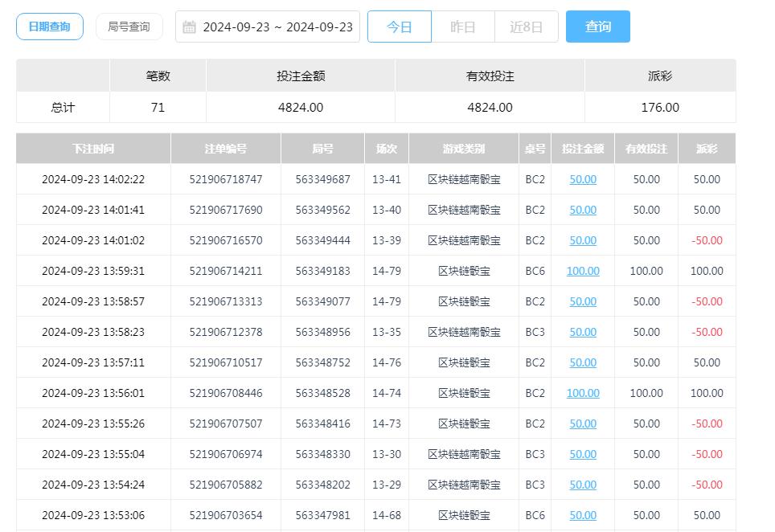The image size is (775, 532).
Task: Click the BC3 table cell at 13:58:23
Action: tap(535, 332)
